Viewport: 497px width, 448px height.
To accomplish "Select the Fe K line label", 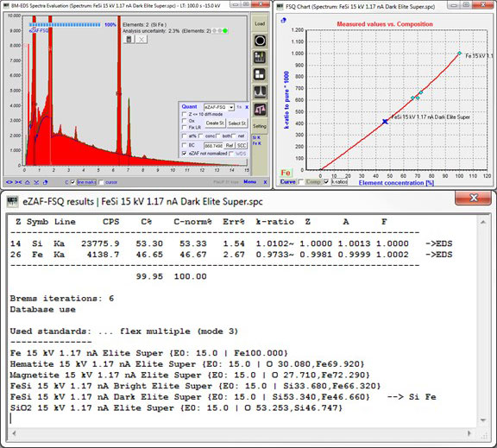I will [x=257, y=143].
